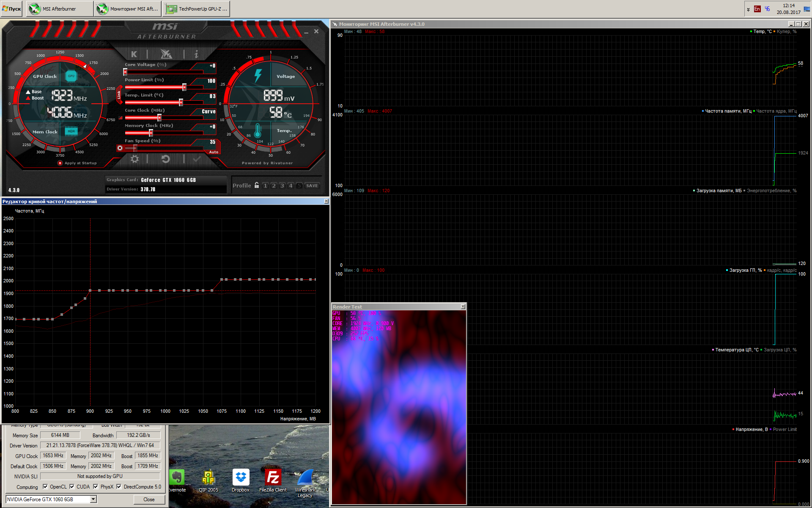Image resolution: width=812 pixels, height=508 pixels.
Task: Click the apply checkmark icon
Action: 197,159
